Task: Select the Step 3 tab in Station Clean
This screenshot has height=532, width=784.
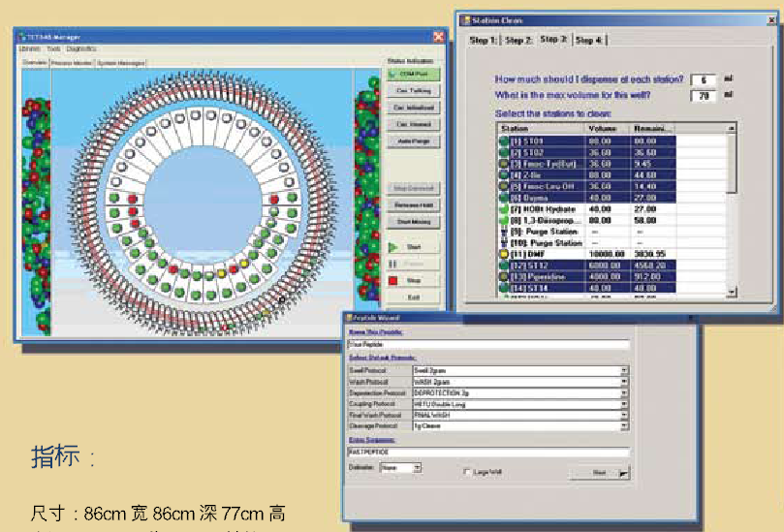Action: [x=553, y=39]
